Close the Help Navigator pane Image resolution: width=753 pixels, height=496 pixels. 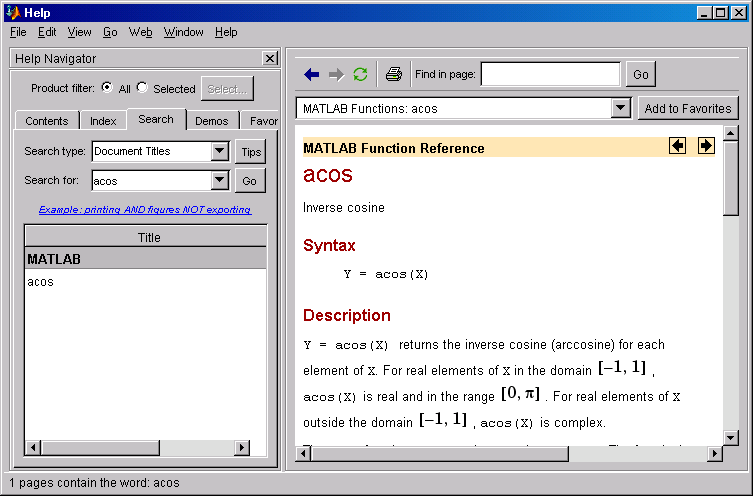point(270,59)
